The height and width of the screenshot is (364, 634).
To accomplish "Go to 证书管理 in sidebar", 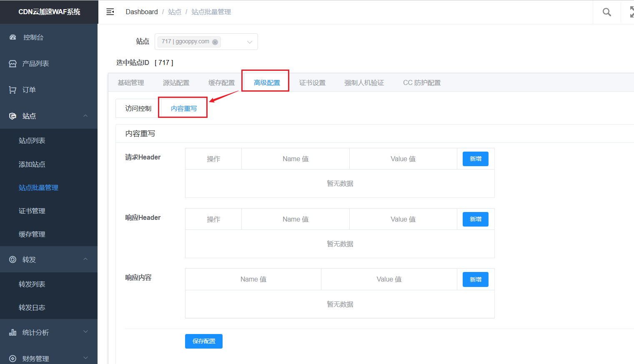I will tap(32, 211).
